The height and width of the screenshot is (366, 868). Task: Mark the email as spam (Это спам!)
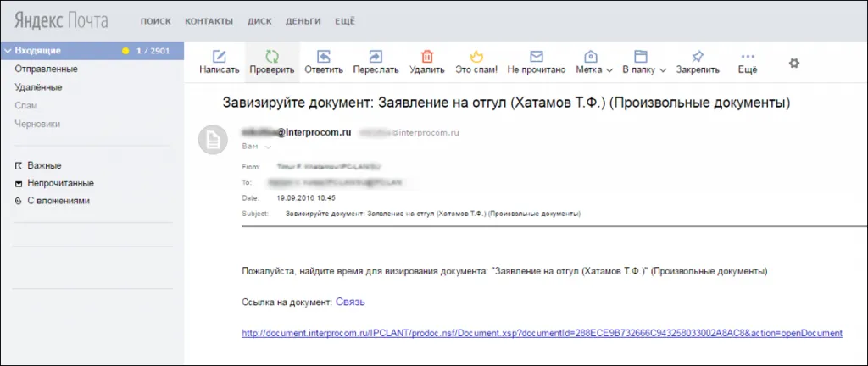[x=476, y=57]
